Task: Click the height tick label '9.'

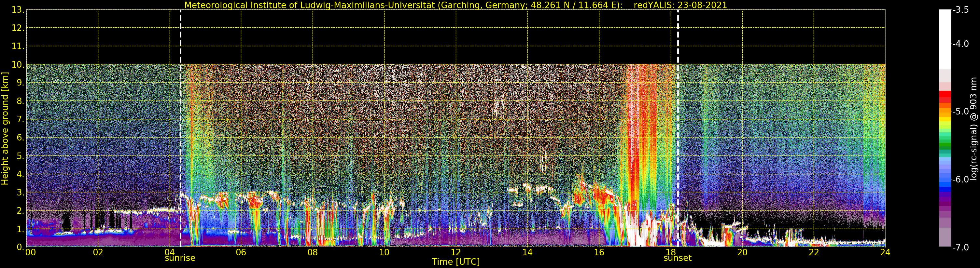Action: coord(21,83)
